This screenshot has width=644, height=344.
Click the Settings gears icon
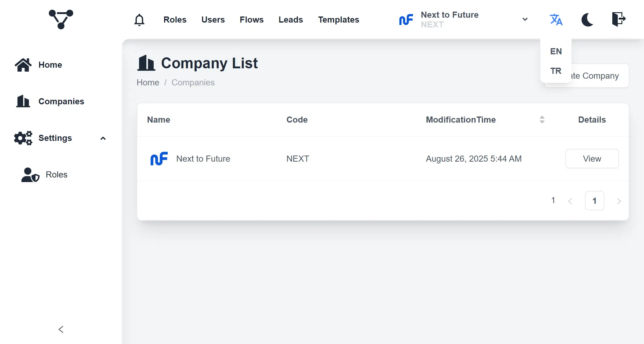tap(23, 138)
